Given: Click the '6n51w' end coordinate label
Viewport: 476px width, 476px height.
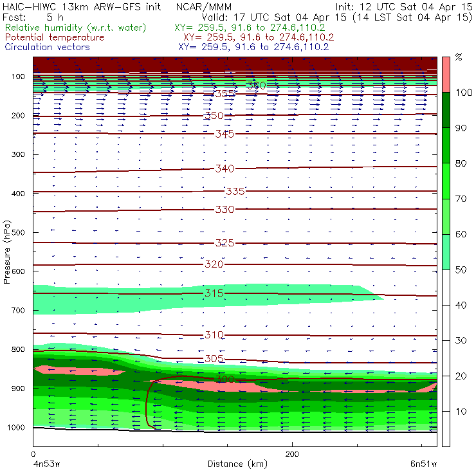Looking at the screenshot, I should coord(423,464).
